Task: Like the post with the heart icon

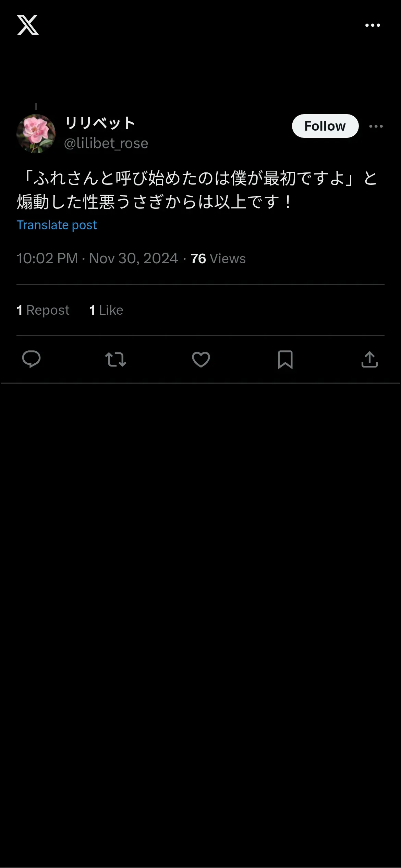Action: [201, 360]
